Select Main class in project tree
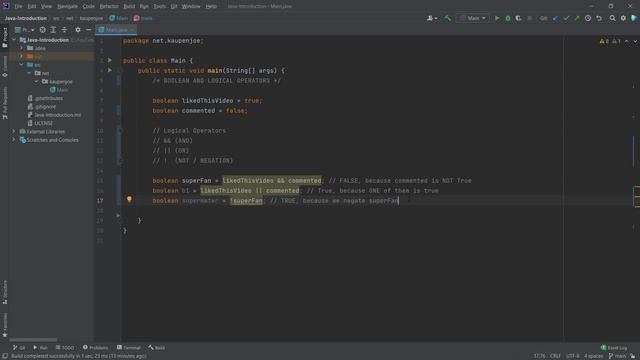Viewport: 640px width, 360px height. (x=59, y=90)
